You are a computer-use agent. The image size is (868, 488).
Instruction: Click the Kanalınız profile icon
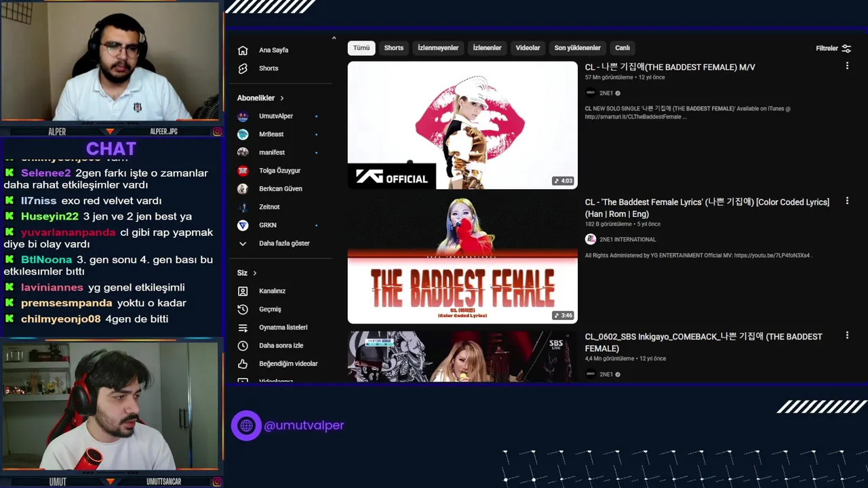pyautogui.click(x=243, y=291)
